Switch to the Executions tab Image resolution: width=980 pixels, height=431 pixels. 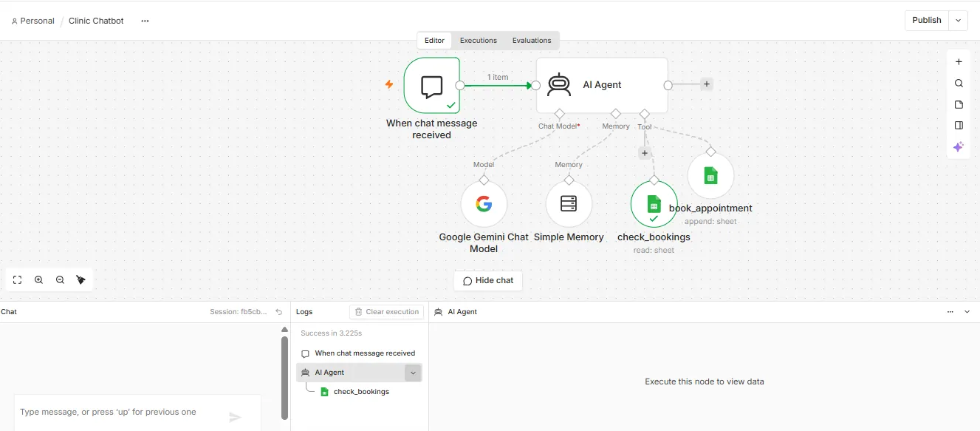pyautogui.click(x=479, y=41)
